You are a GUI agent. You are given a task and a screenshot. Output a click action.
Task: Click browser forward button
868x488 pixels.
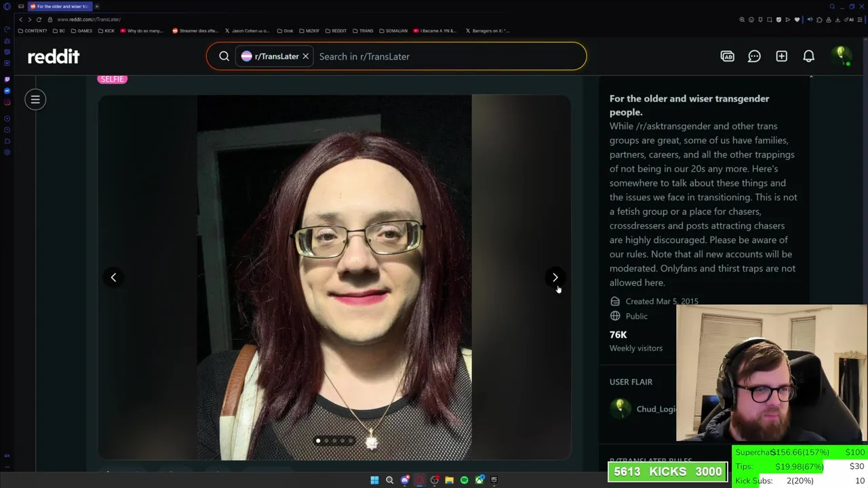pos(29,20)
